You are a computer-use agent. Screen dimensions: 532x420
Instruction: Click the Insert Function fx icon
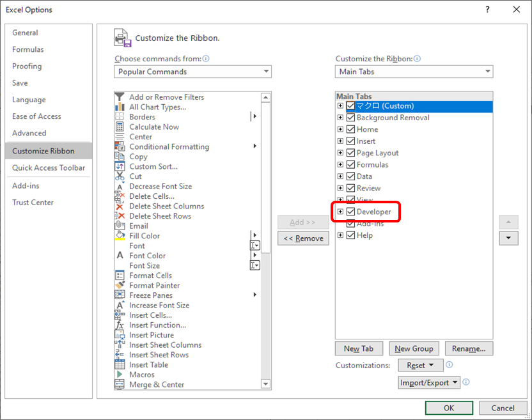click(x=120, y=325)
